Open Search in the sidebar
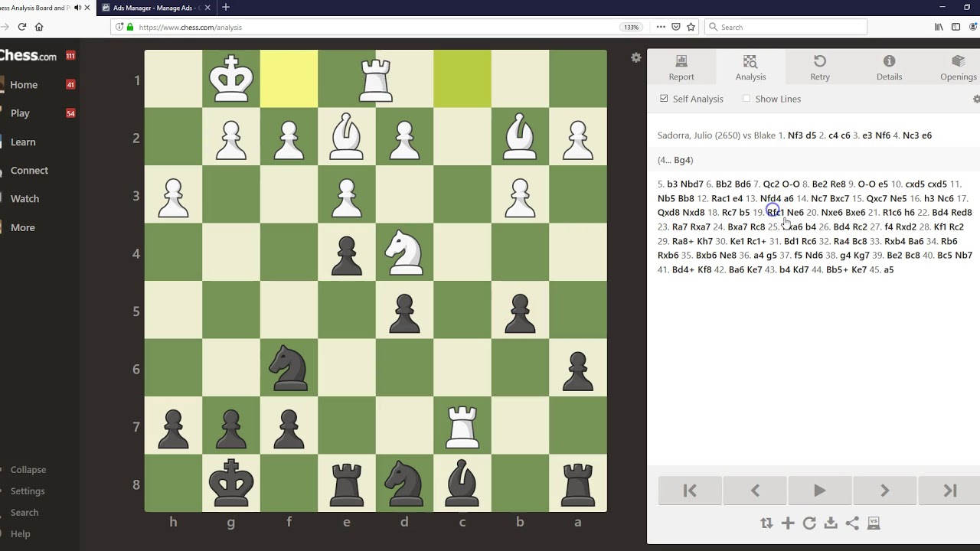The height and width of the screenshot is (551, 980). (24, 513)
